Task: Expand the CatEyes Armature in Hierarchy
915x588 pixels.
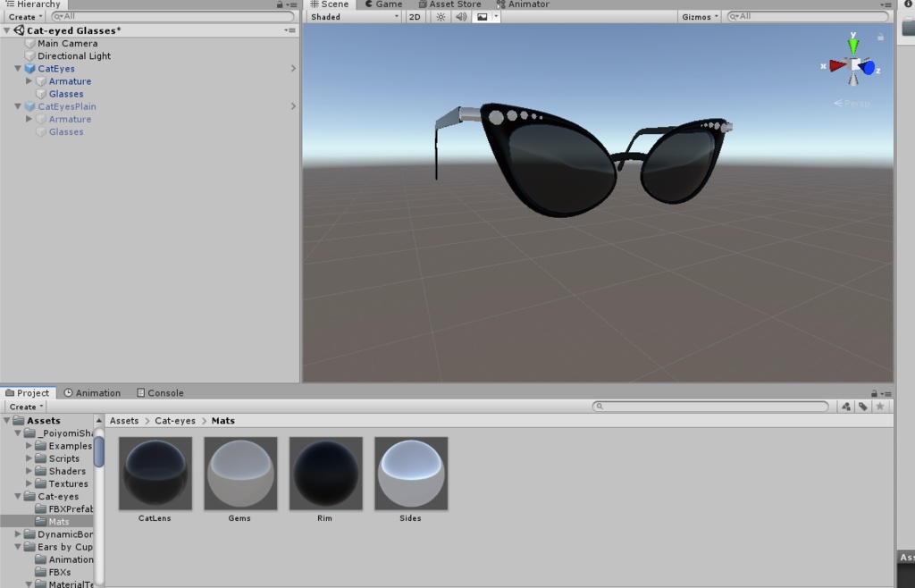Action: coord(27,80)
